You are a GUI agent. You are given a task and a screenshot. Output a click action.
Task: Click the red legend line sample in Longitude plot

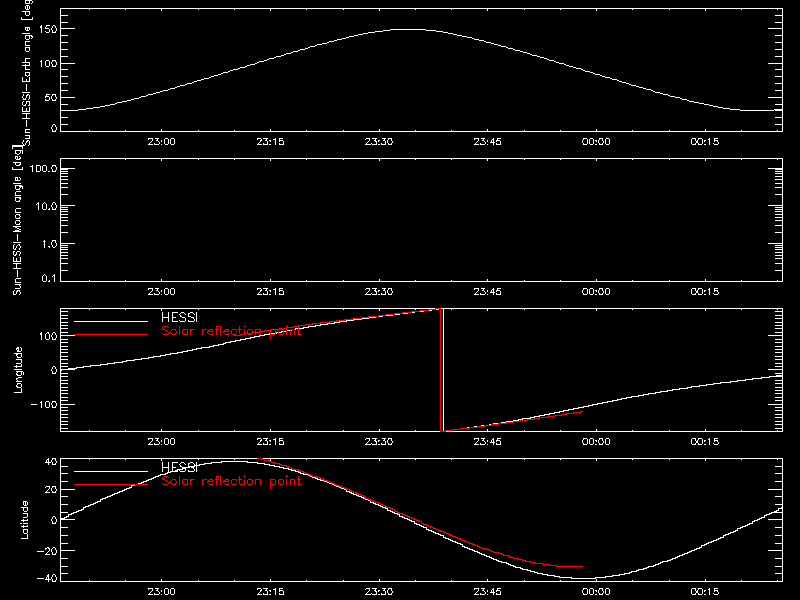[x=111, y=335]
